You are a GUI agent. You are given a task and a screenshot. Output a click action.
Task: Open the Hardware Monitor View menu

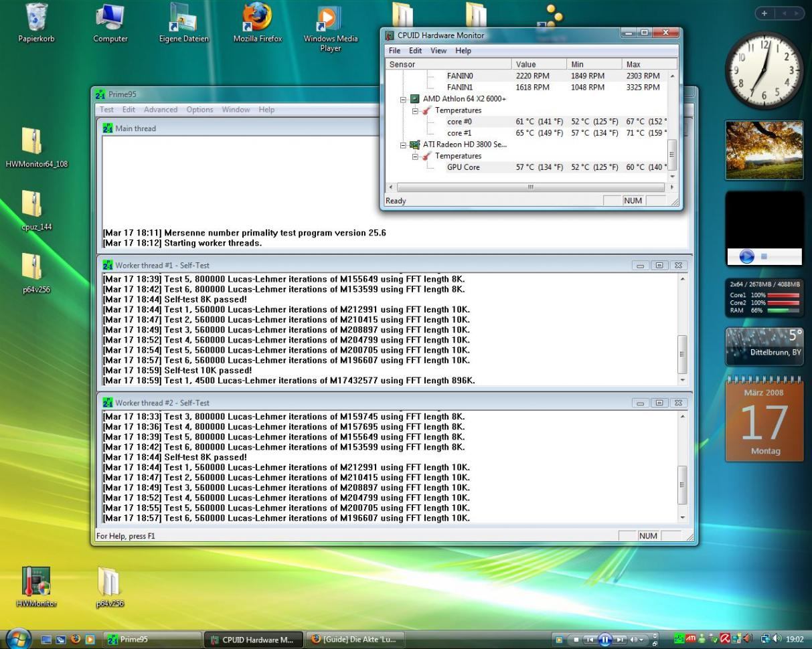(x=438, y=51)
